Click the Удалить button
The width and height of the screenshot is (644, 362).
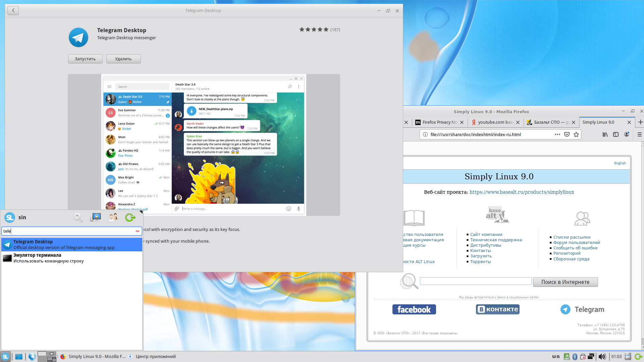tap(123, 59)
